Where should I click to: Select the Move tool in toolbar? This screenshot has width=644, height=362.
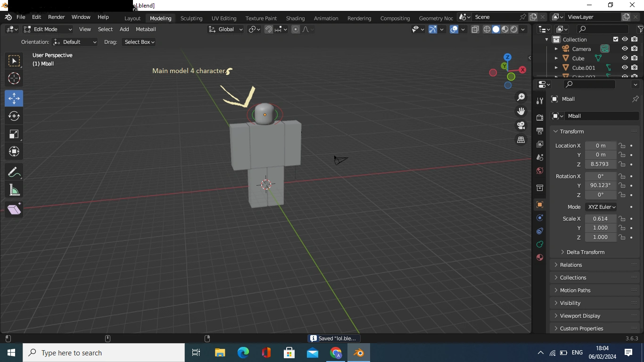click(x=14, y=98)
